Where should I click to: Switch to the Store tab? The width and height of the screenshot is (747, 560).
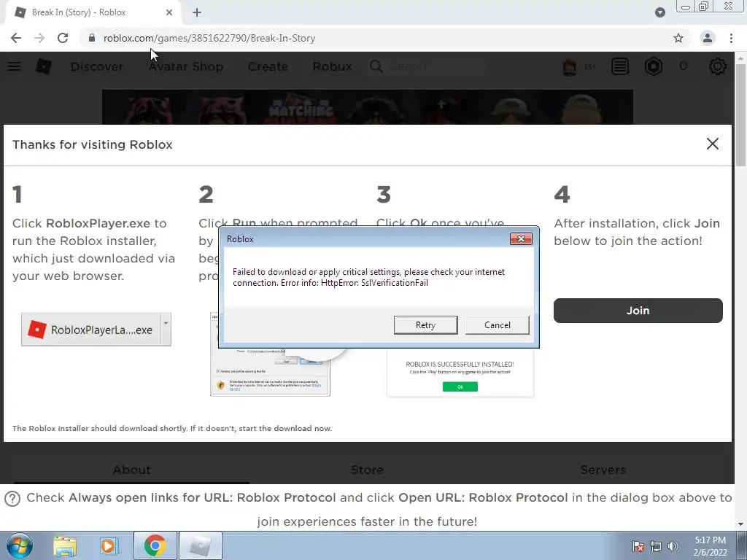coord(367,470)
